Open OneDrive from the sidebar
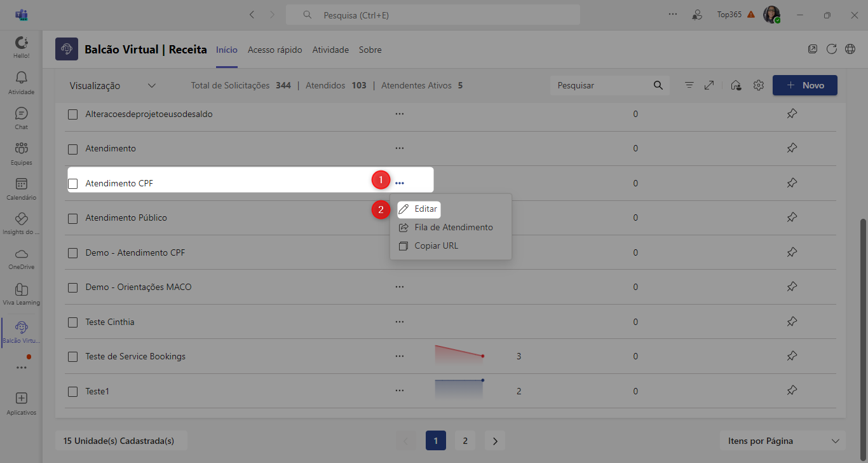Image resolution: width=868 pixels, height=463 pixels. 21,259
